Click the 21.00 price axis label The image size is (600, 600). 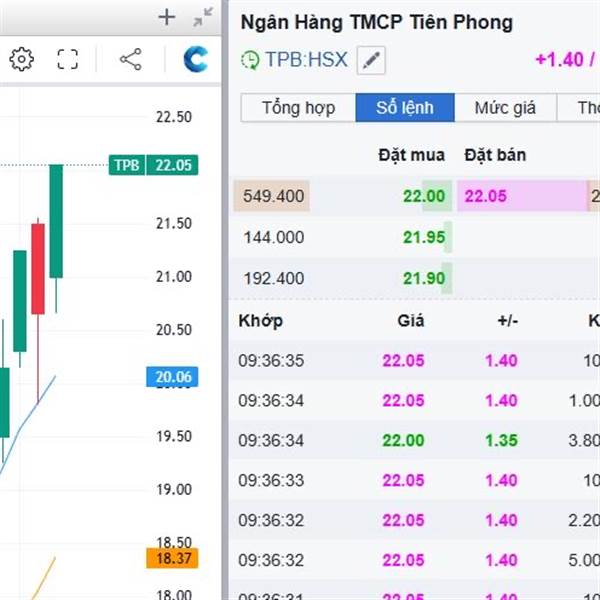click(x=174, y=277)
